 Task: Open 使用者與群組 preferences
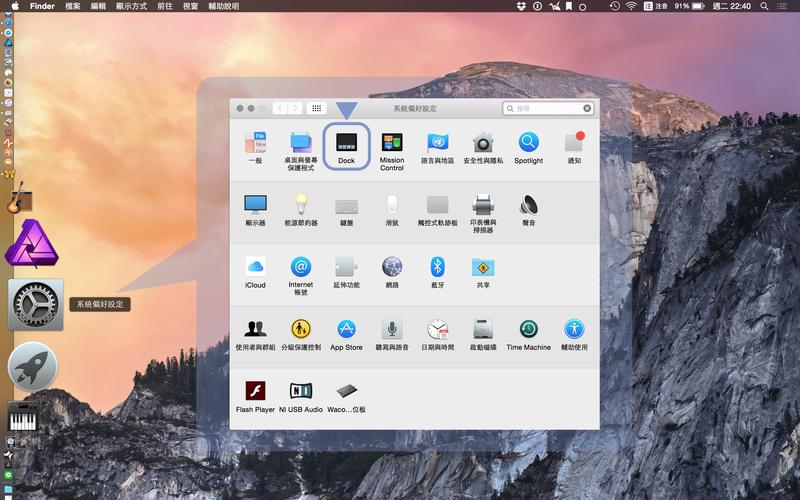tap(255, 334)
